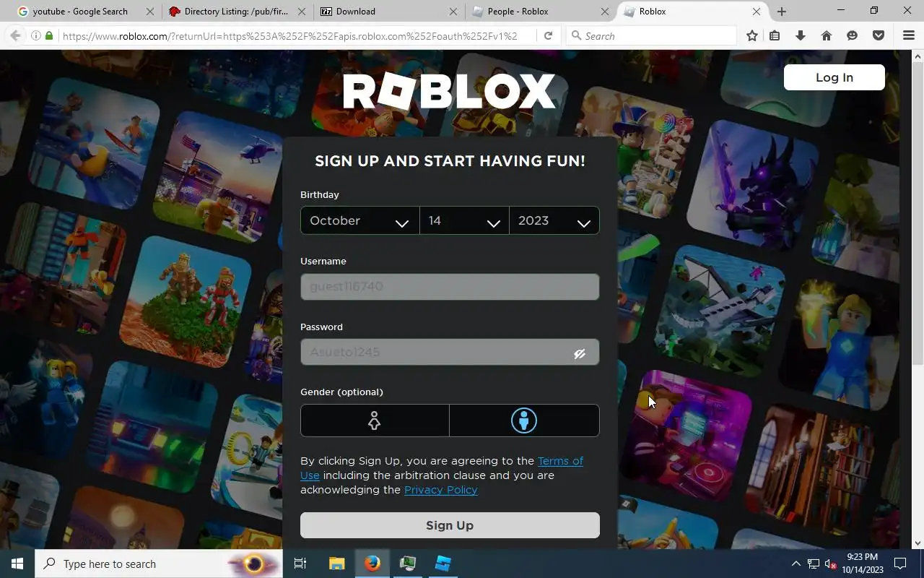Switch to Firefox on the taskbar

(372, 564)
